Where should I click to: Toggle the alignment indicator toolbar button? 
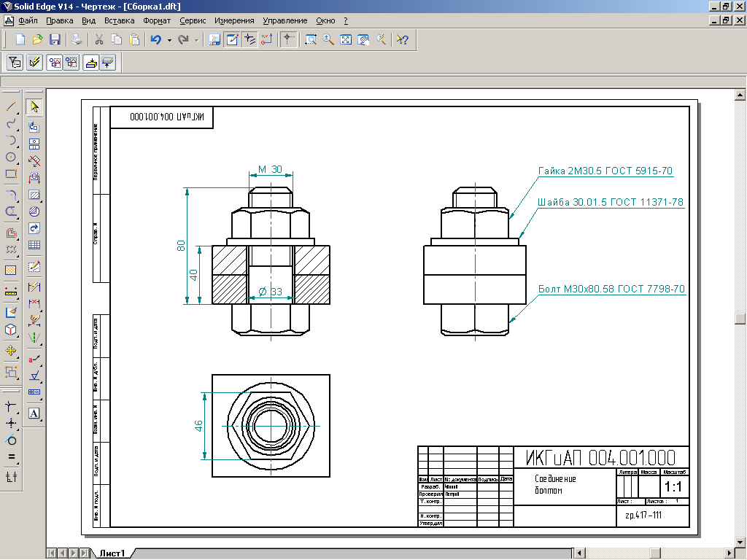point(249,39)
